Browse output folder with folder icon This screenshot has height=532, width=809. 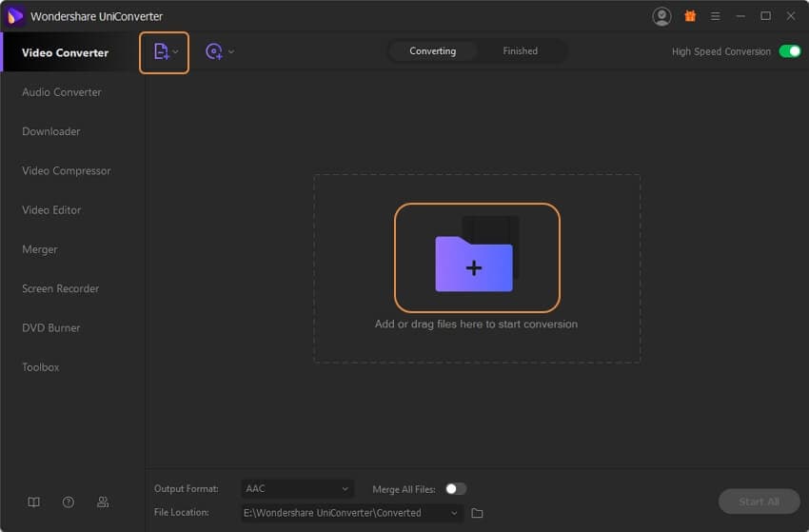pyautogui.click(x=477, y=513)
